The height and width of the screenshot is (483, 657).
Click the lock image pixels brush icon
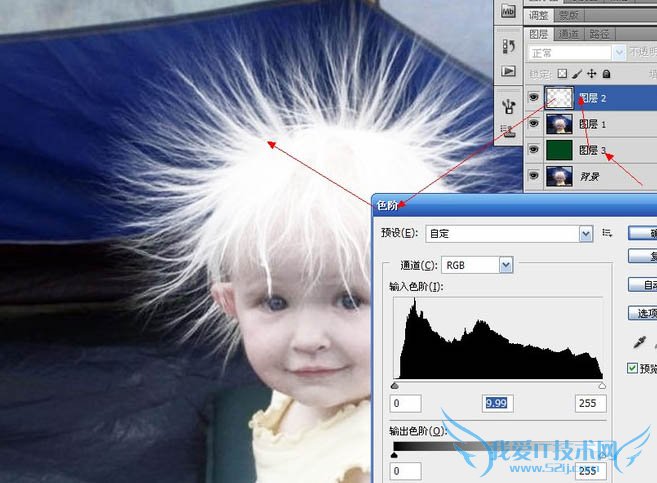click(577, 73)
